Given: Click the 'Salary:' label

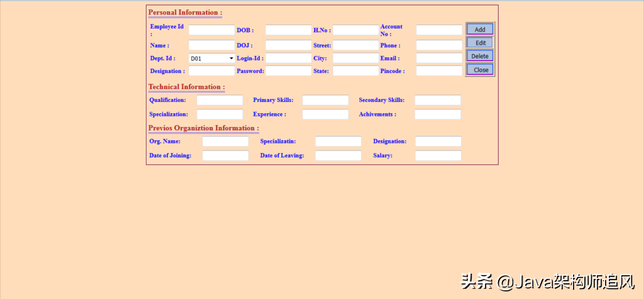Looking at the screenshot, I should [383, 155].
